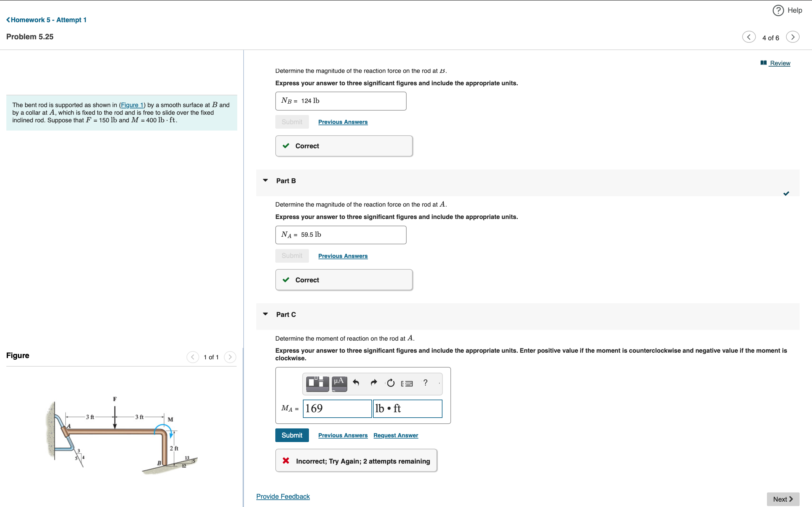Go to previous problem arrow

749,37
